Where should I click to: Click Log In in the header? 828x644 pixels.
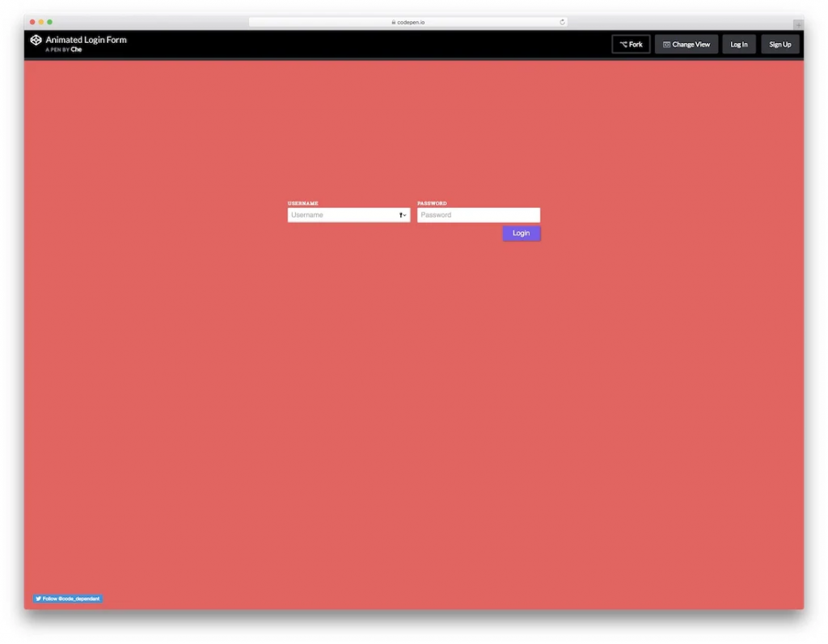[738, 44]
